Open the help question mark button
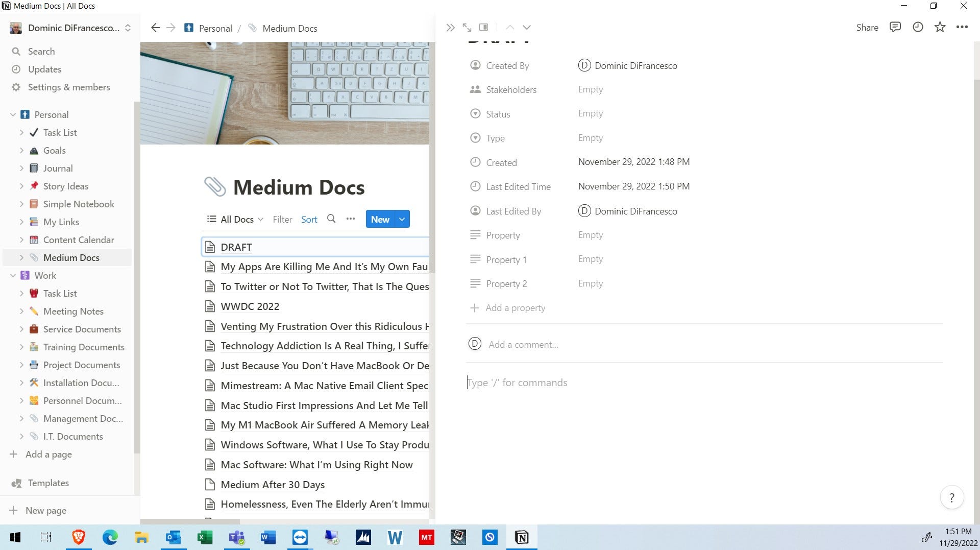980x550 pixels. pyautogui.click(x=951, y=497)
